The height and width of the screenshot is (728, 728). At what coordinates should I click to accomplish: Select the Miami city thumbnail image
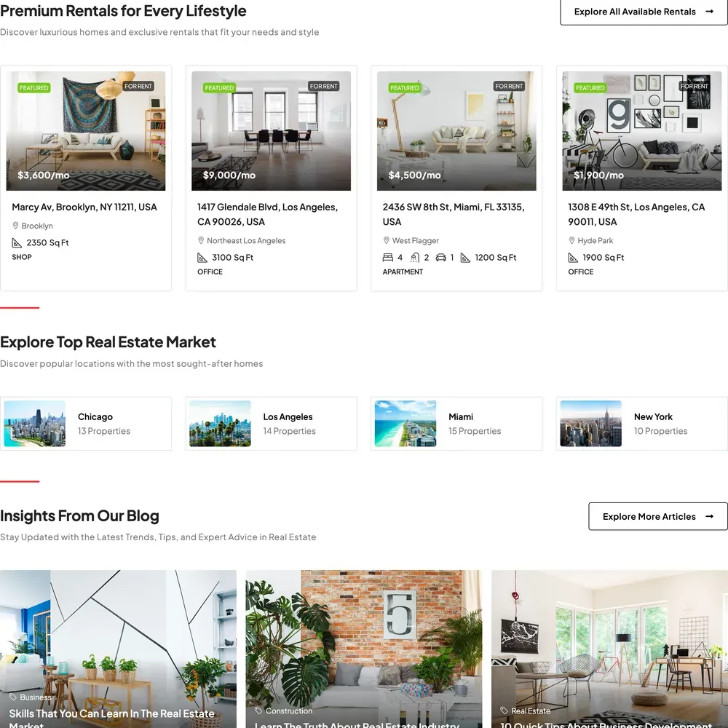pos(405,424)
